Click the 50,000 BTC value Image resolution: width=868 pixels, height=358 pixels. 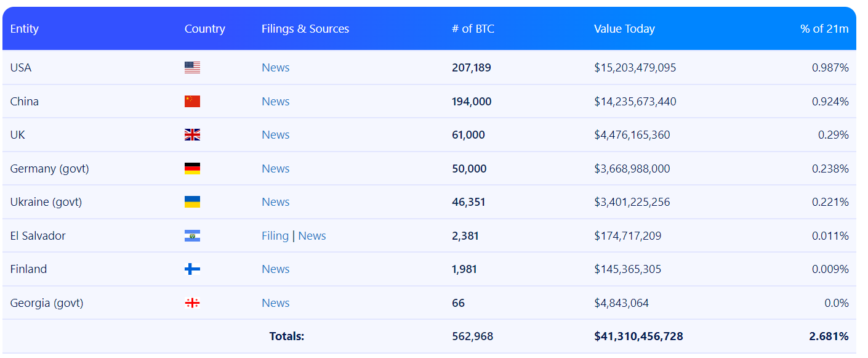tap(469, 168)
